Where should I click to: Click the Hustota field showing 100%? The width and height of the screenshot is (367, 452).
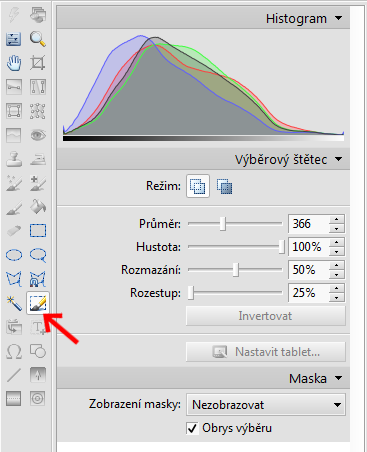point(309,247)
